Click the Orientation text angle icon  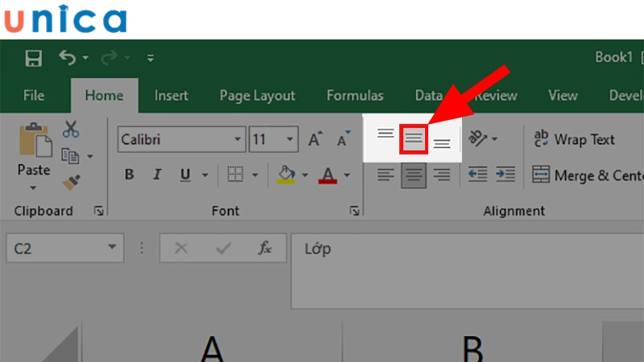[477, 138]
